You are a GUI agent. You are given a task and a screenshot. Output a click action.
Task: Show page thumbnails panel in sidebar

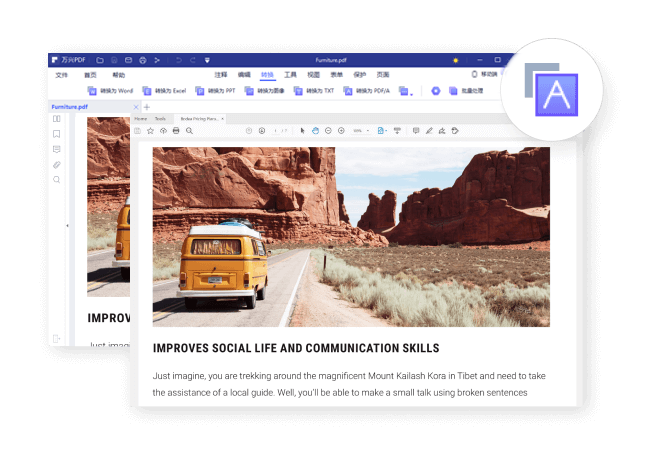point(57,119)
